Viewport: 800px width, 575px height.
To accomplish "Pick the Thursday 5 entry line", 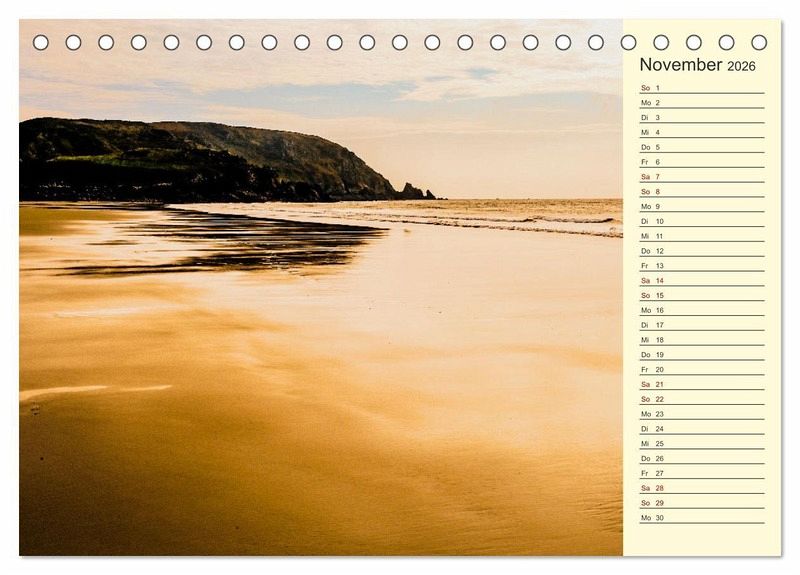I will tap(701, 147).
